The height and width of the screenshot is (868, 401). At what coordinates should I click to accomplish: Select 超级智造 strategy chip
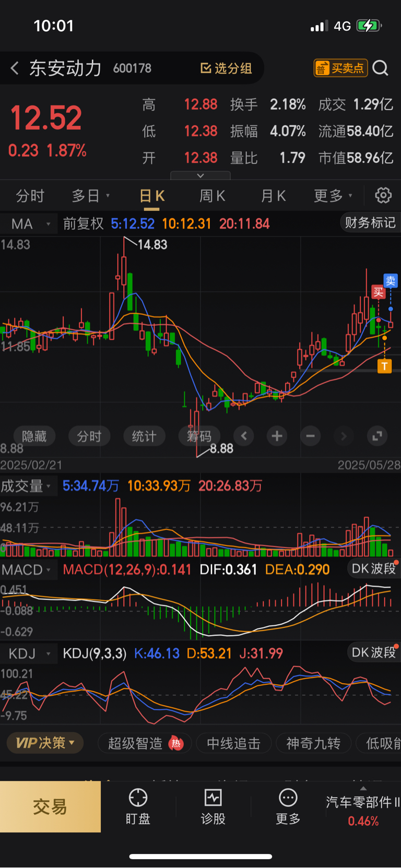[x=145, y=743]
